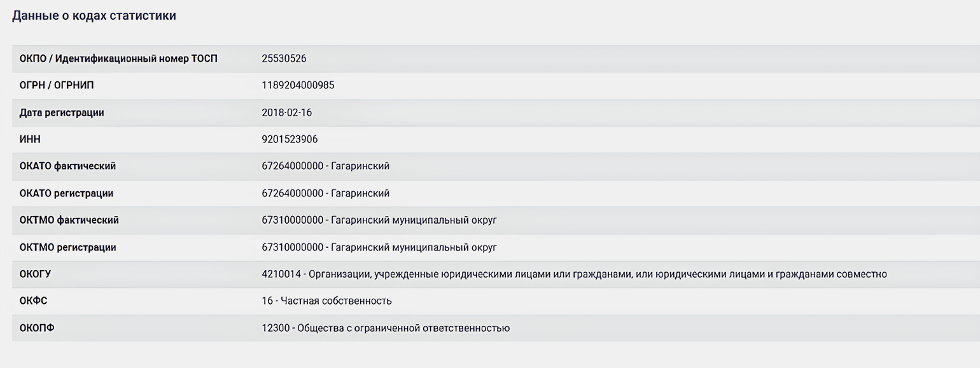Screen dimensions: 980x368
Task: Click the ОКАТО регистрации label
Action: click(x=66, y=193)
